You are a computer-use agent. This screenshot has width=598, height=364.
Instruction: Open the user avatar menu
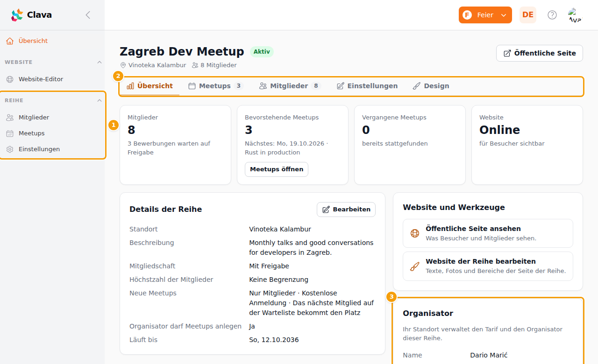[x=575, y=15]
